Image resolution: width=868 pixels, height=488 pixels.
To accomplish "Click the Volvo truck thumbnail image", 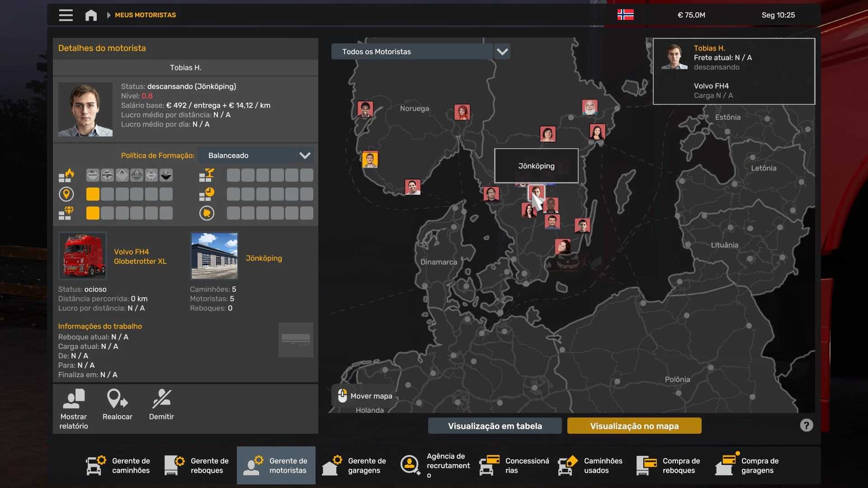I will pyautogui.click(x=83, y=256).
